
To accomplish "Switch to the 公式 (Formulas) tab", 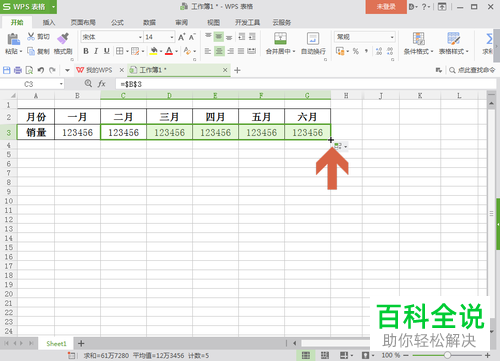I will pos(117,22).
